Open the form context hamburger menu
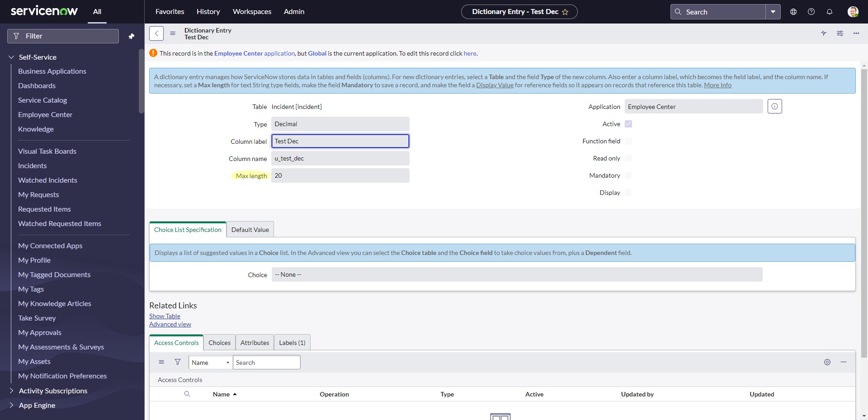The height and width of the screenshot is (420, 868). coord(173,33)
